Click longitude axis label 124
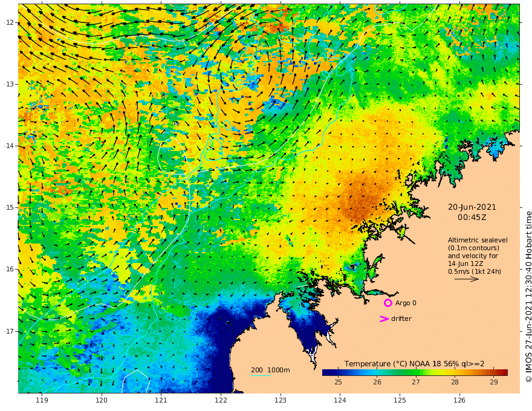This screenshot has height=411, width=532. [340, 400]
